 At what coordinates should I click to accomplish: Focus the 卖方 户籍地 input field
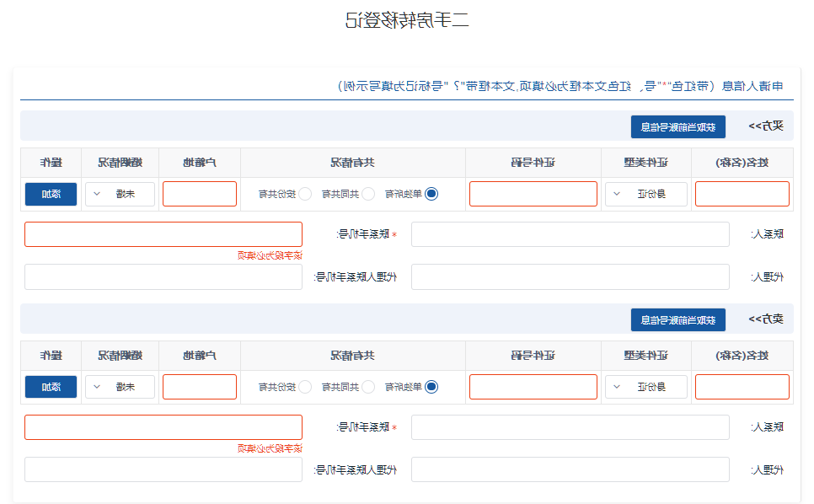click(x=200, y=387)
